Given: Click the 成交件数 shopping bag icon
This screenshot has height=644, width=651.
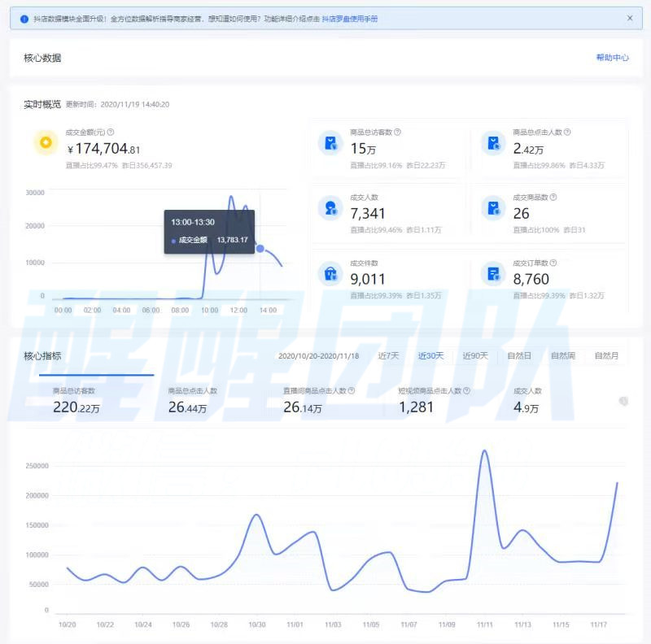Looking at the screenshot, I should (x=330, y=273).
